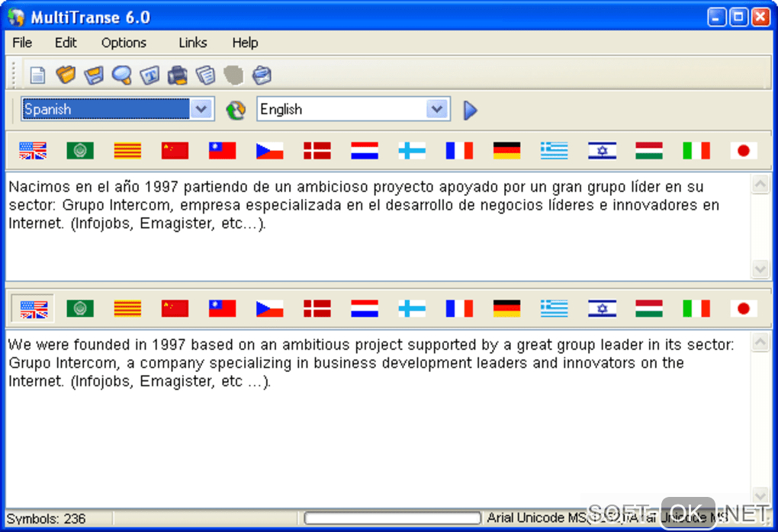Swap languages with the circular arrows icon
Screen dimensions: 778x532
236,110
